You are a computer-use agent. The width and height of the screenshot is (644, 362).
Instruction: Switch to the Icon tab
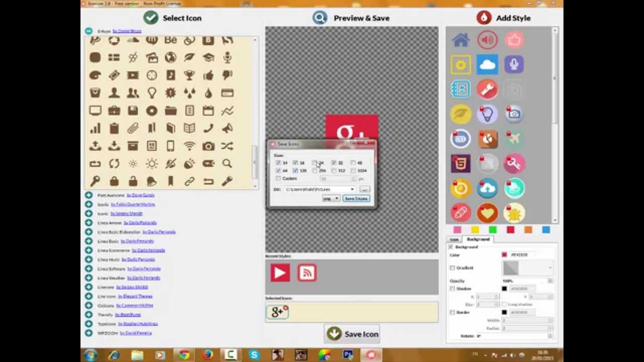point(454,239)
